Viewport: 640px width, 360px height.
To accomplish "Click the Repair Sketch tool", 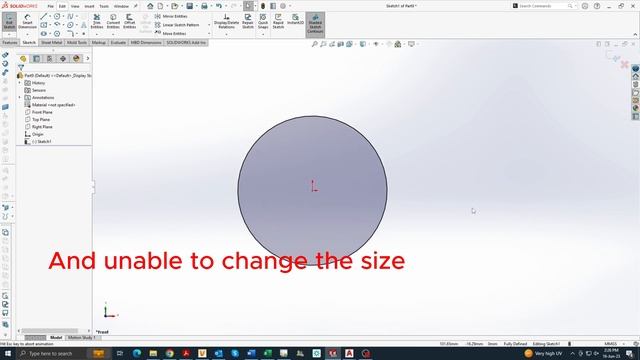I will pyautogui.click(x=248, y=21).
